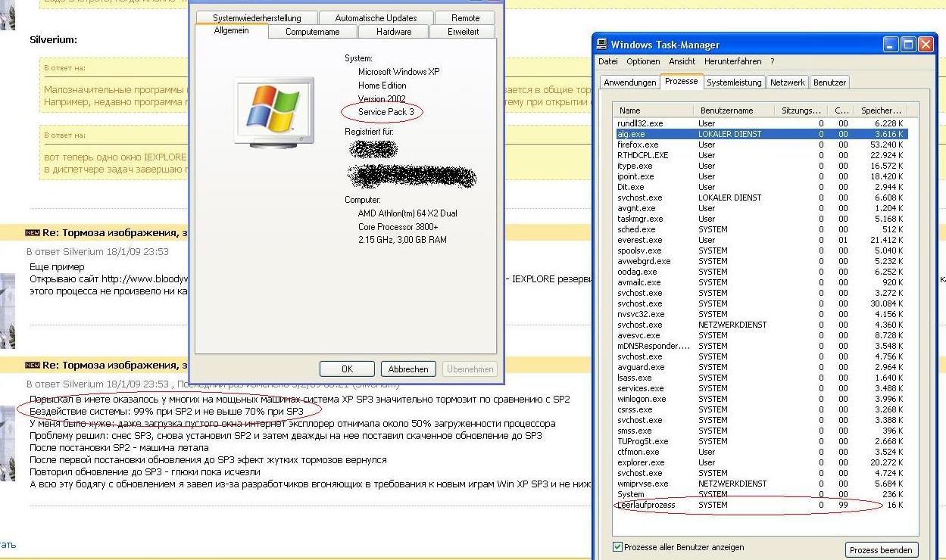The height and width of the screenshot is (560, 946).
Task: Select the ipoint.exe process
Action: tap(760, 176)
